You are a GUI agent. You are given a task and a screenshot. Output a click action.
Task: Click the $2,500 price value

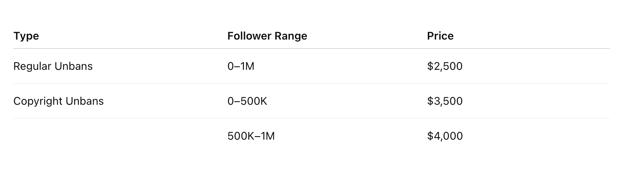[445, 66]
